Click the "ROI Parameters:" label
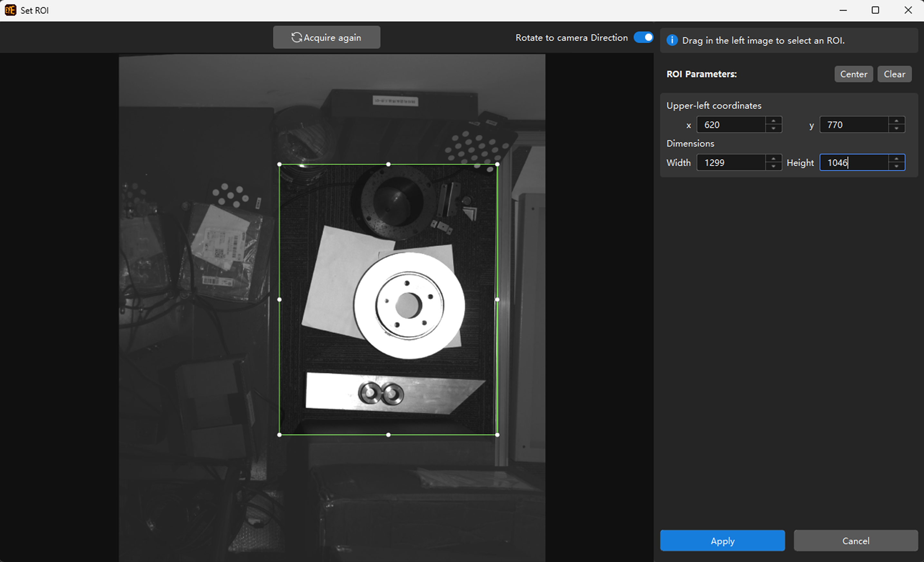924x562 pixels. pos(701,74)
